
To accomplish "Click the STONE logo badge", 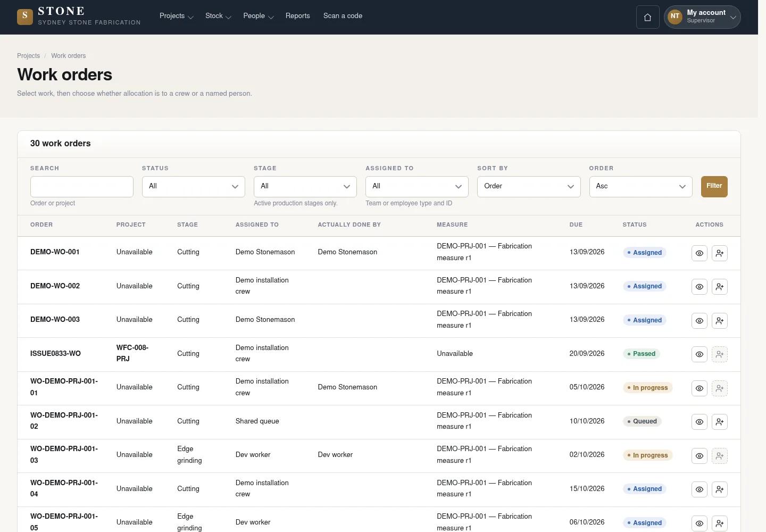I will coord(25,17).
